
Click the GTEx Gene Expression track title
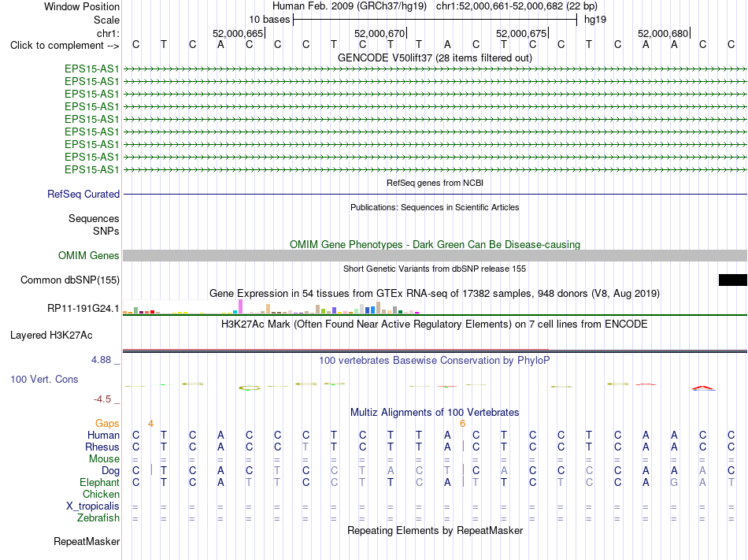(x=435, y=293)
